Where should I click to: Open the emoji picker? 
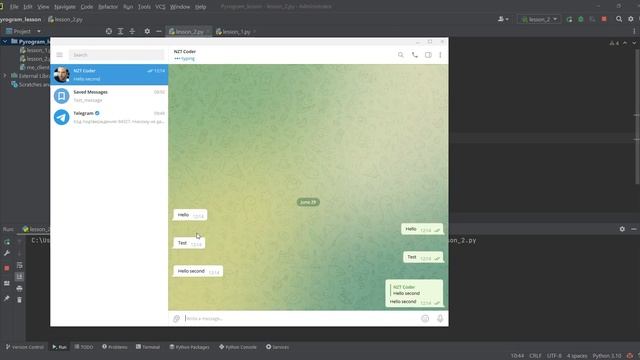425,318
